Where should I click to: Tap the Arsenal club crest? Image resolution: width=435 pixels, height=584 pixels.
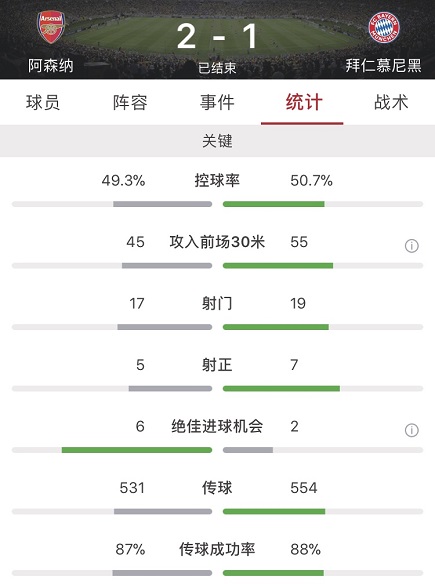point(51,27)
